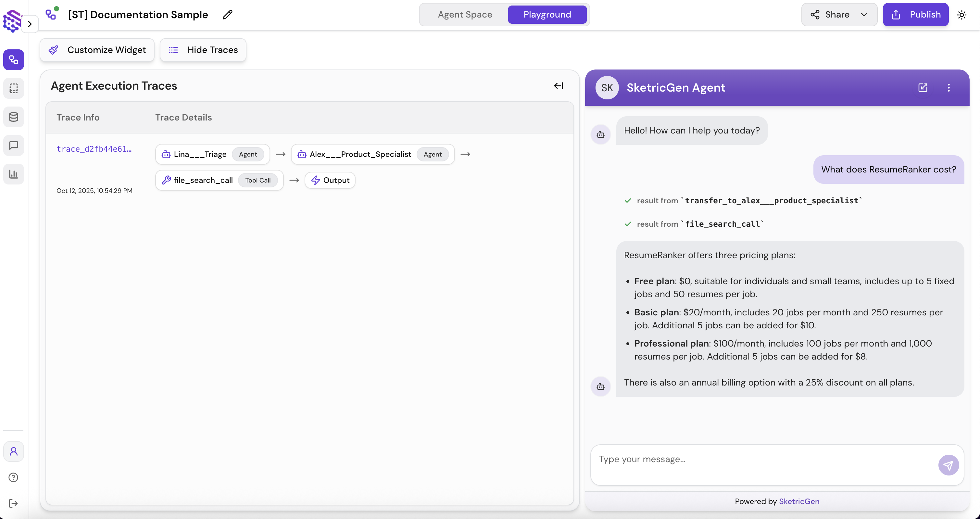Expand the left sidebar chevron
Viewport: 980px width, 519px height.
30,24
